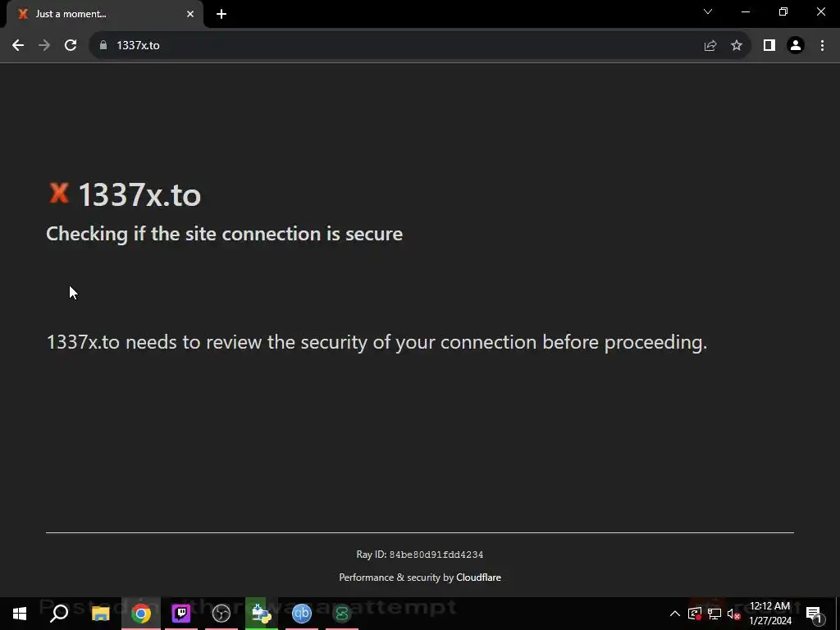Click "Checking if the site connection is secure"
The height and width of the screenshot is (630, 840).
tap(225, 234)
